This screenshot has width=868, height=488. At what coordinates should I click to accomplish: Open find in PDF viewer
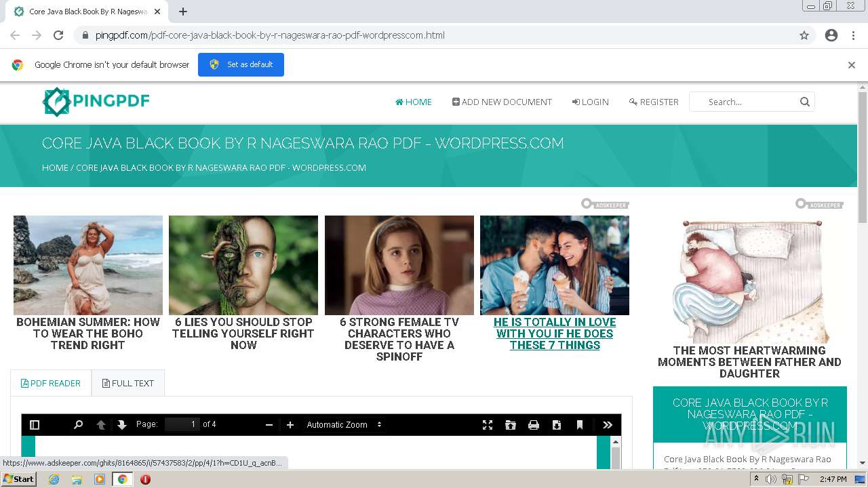coord(78,425)
